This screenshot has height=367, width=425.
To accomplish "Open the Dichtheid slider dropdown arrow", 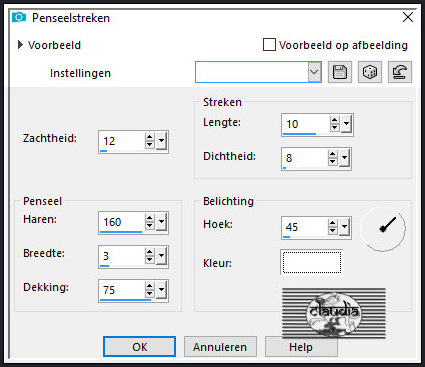I will pos(344,158).
